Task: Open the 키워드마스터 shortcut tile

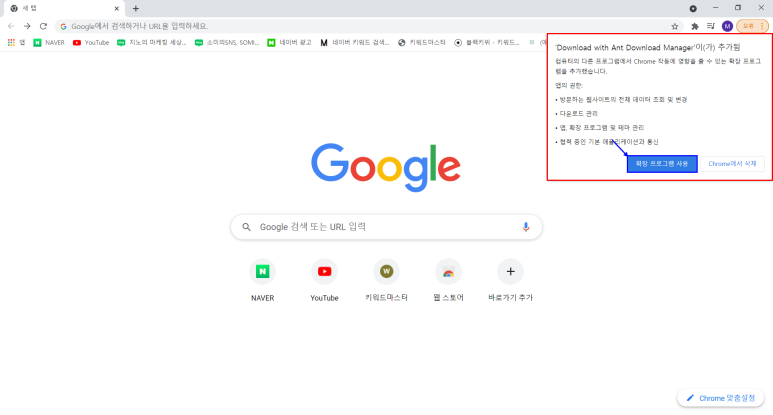Action: 386,280
